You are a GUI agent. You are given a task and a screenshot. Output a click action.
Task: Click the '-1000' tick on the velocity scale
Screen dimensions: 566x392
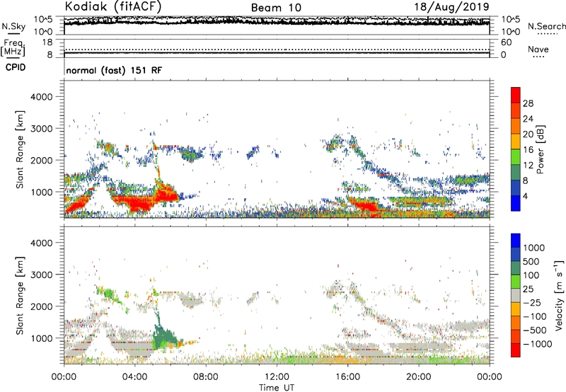tap(537, 344)
